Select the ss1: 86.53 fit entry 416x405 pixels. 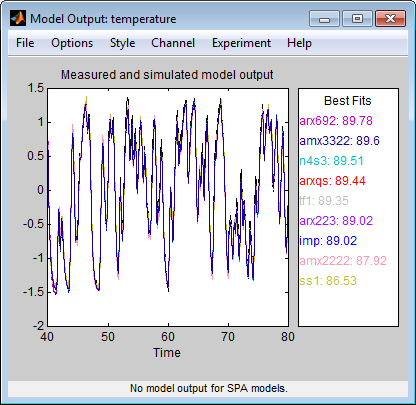(328, 281)
